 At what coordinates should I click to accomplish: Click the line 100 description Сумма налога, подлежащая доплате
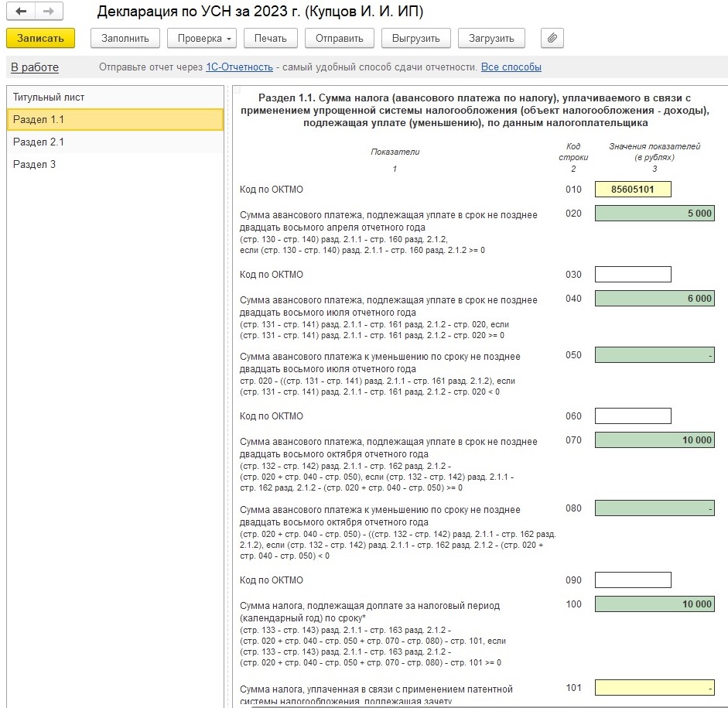point(370,611)
